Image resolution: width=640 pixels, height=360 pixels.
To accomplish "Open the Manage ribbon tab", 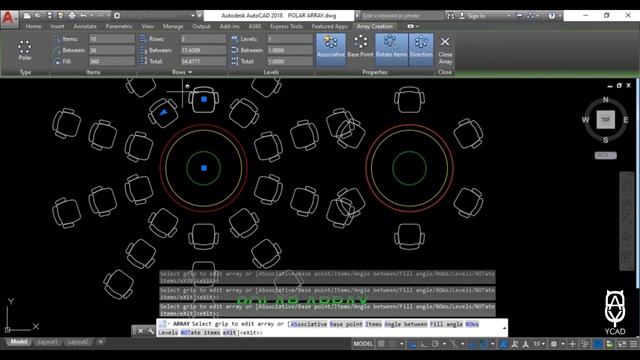I will (x=173, y=26).
